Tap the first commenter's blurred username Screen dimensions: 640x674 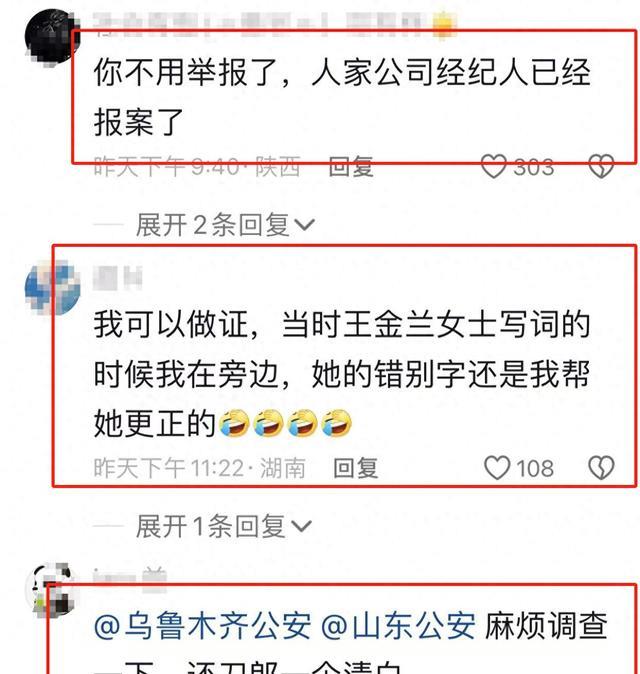[x=275, y=25]
